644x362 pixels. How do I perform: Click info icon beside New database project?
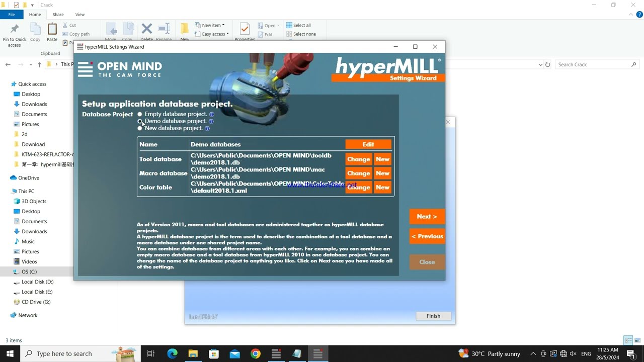point(207,128)
